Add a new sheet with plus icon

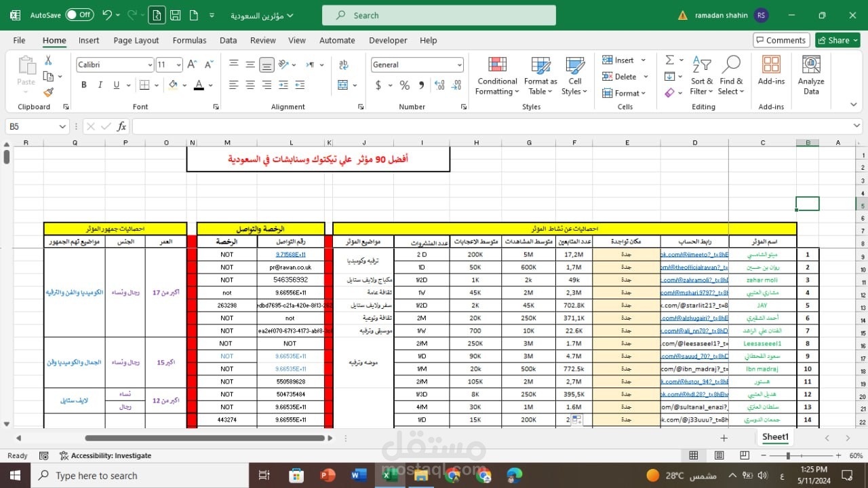click(724, 438)
